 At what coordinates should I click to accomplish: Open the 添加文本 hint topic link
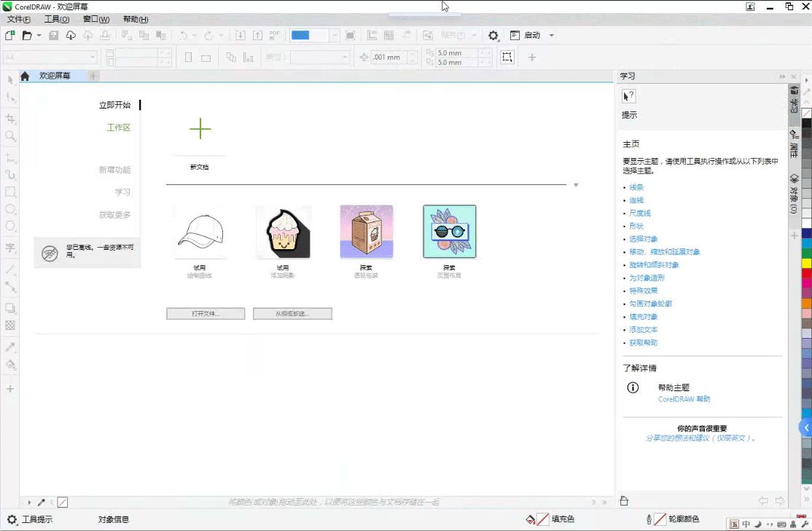coord(643,330)
